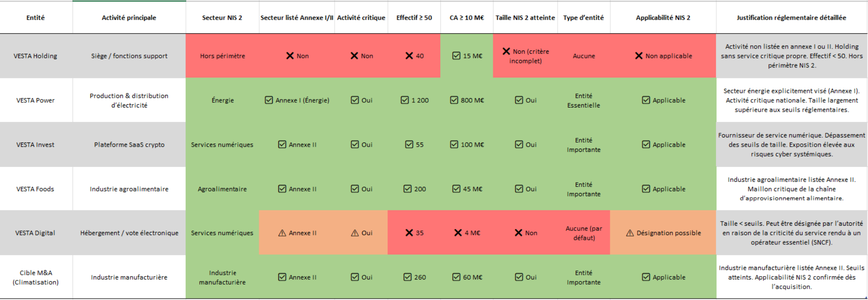This screenshot has height=300, width=868.
Task: Click the checkmark icon next to 260
Action: (x=408, y=277)
